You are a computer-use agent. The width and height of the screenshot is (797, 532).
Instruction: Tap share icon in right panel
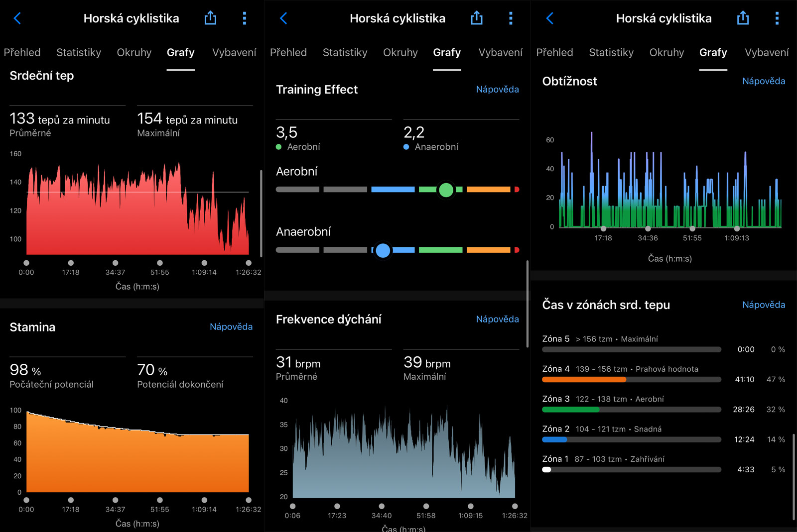(x=743, y=18)
